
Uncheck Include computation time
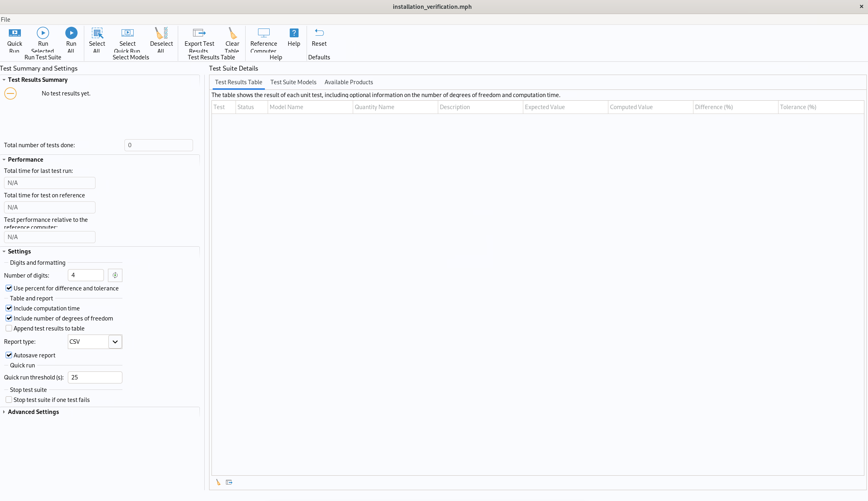pyautogui.click(x=9, y=308)
